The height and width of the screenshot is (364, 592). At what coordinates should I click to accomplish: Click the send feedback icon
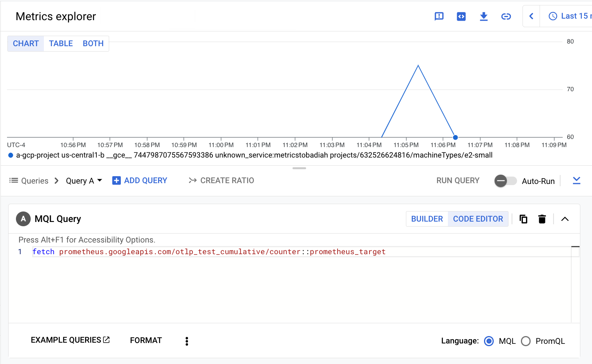tap(439, 16)
